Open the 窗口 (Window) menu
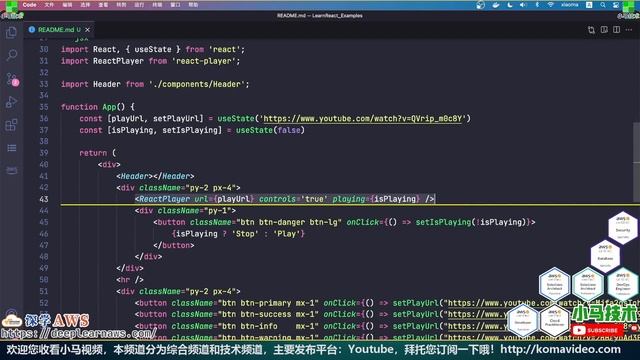 175,5
